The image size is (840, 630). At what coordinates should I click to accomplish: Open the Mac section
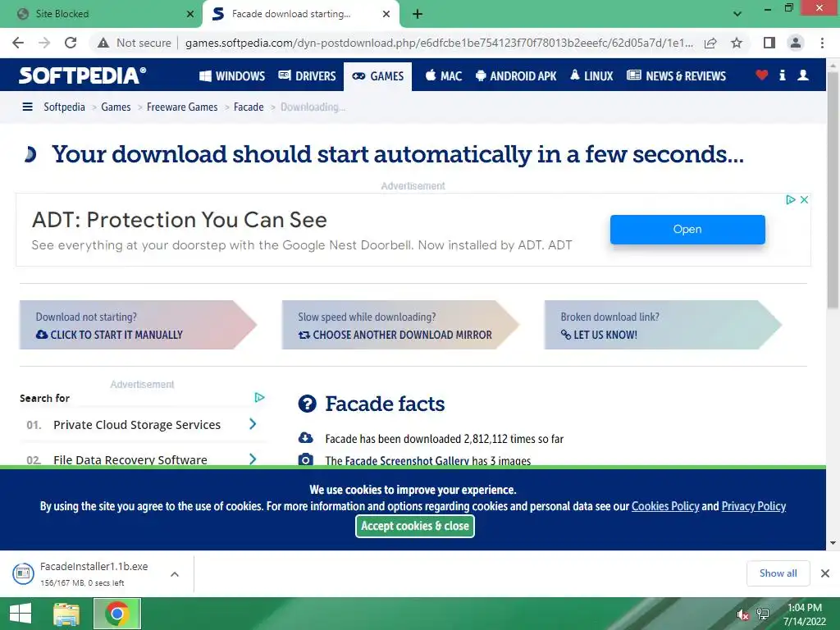[x=444, y=76]
